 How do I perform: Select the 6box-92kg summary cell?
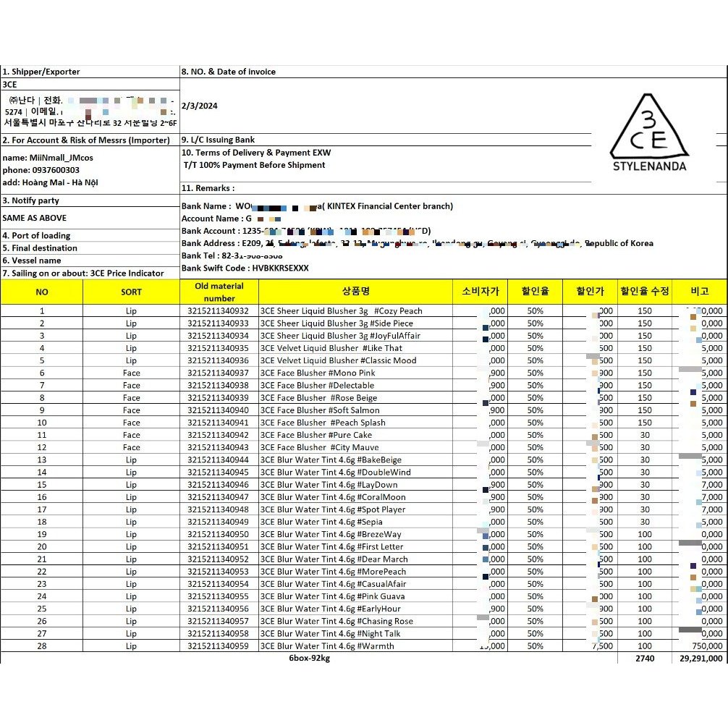(309, 658)
